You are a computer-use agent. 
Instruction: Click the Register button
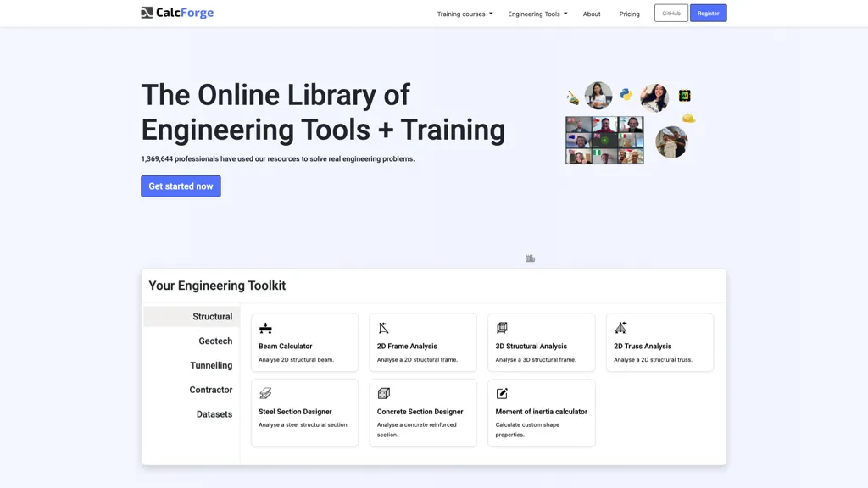(x=708, y=14)
